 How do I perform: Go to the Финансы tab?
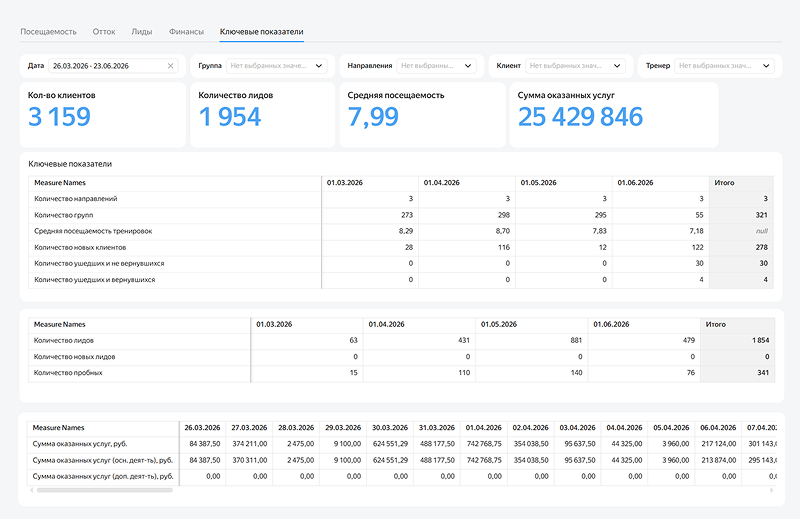tap(186, 32)
